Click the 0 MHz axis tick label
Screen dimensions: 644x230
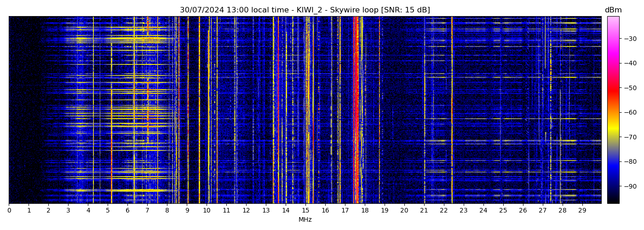pyautogui.click(x=9, y=211)
